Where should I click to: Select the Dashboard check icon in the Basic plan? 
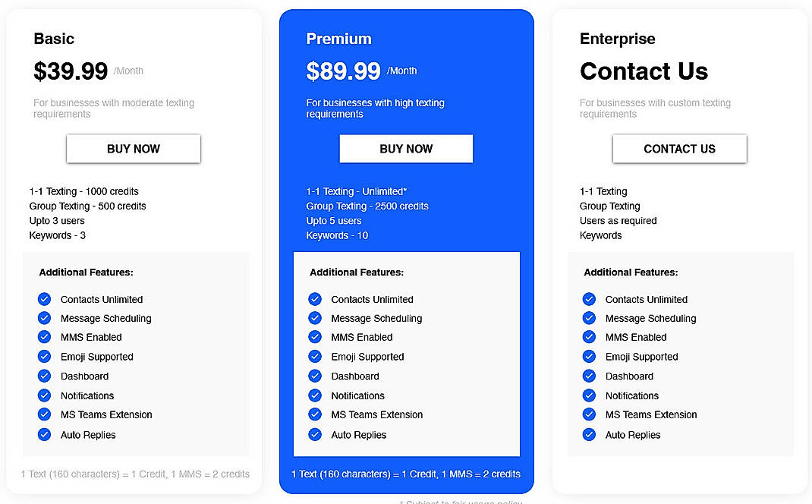44,376
